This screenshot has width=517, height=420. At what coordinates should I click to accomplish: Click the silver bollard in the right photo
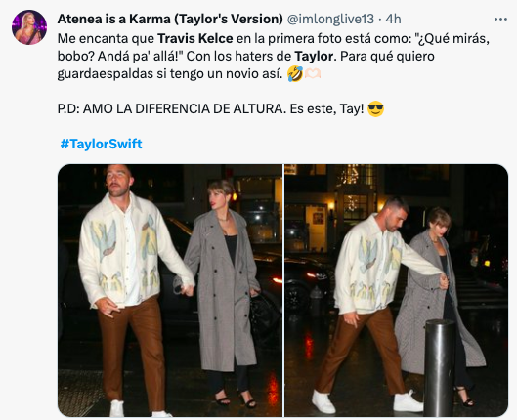440,366
